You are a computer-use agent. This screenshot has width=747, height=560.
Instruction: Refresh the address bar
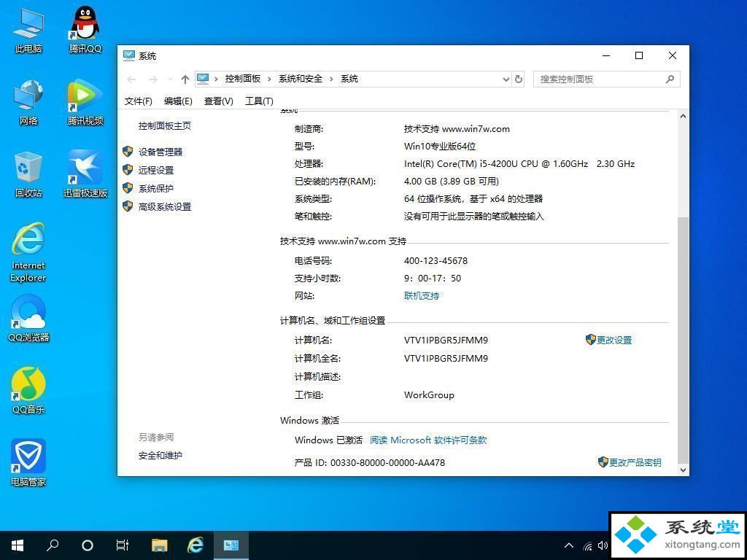pyautogui.click(x=519, y=79)
